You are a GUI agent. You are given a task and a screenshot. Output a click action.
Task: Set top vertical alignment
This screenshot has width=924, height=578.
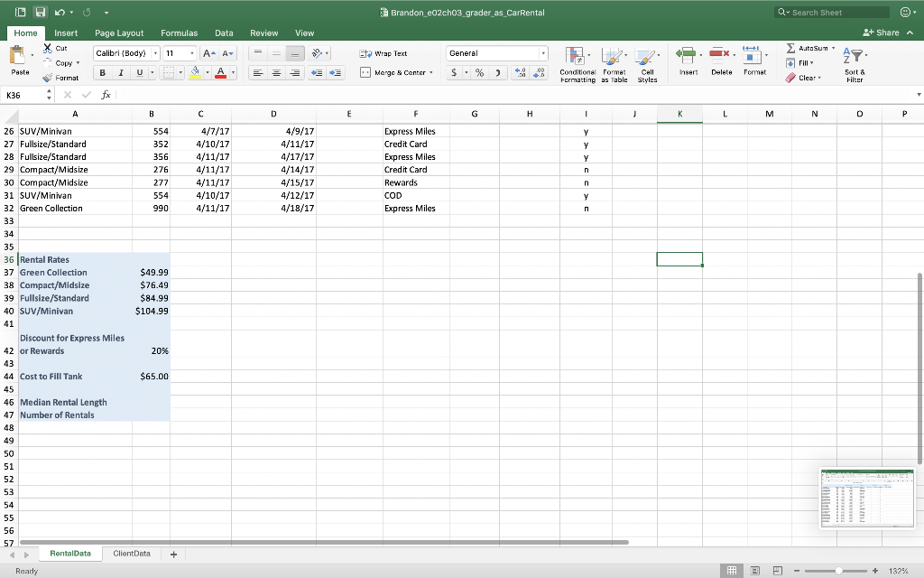[257, 53]
